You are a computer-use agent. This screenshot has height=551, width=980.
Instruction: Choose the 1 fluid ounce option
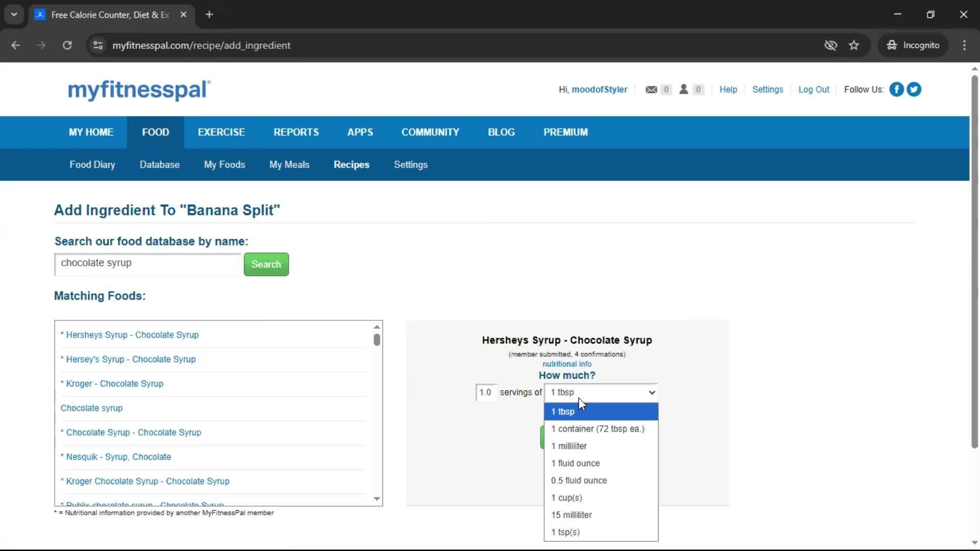click(x=601, y=464)
